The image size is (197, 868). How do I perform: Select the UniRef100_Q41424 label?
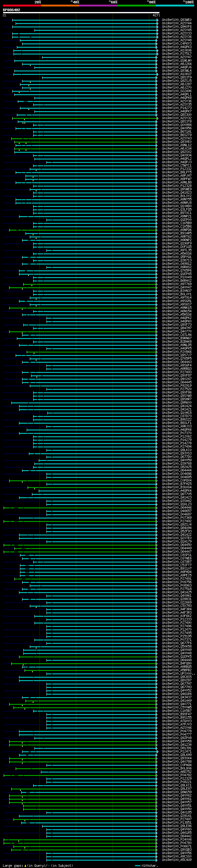pyautogui.click(x=177, y=406)
